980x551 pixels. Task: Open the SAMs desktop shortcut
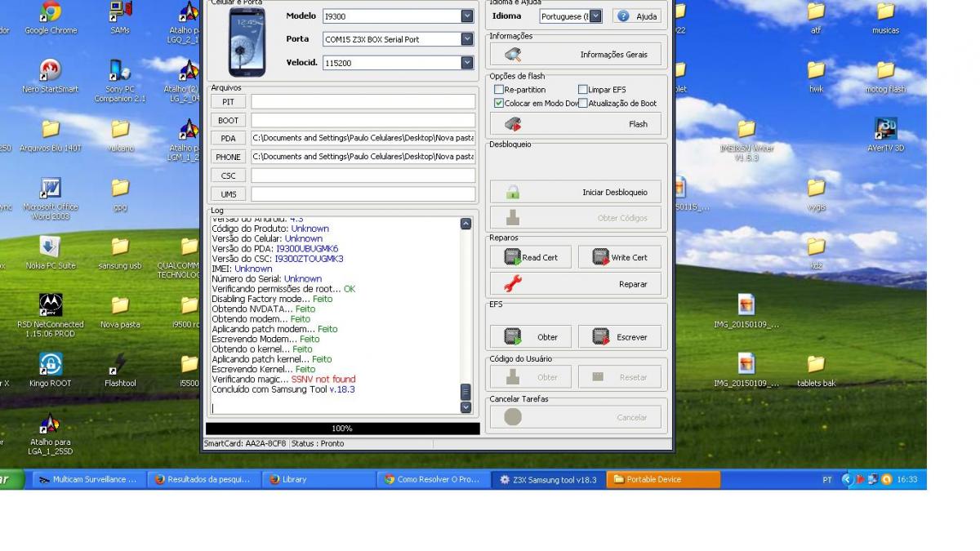tap(120, 18)
